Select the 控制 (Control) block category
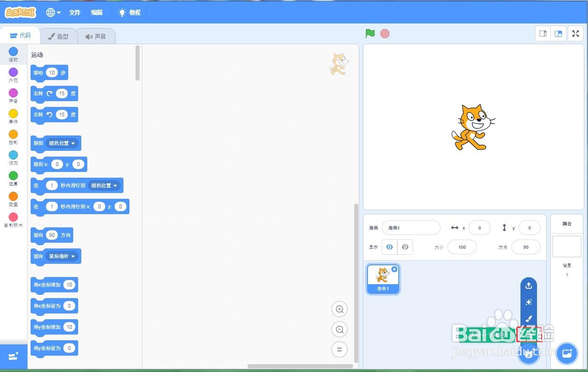Screen dimensions: 588x372 (x=13, y=137)
